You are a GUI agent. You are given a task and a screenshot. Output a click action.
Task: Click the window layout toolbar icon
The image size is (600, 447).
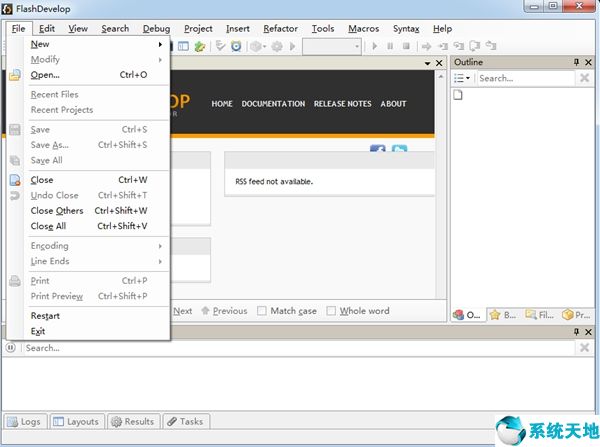(x=183, y=46)
